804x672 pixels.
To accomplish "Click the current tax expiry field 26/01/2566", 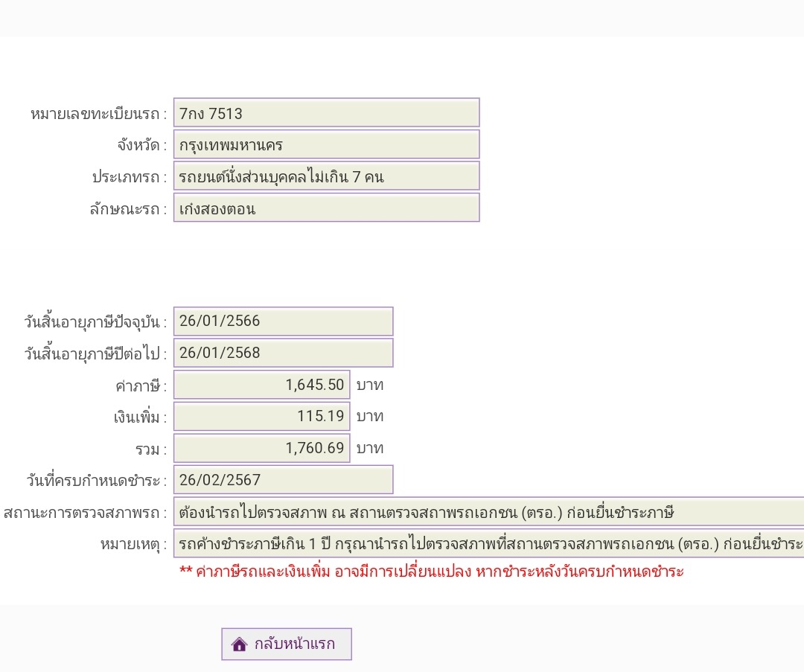I will pyautogui.click(x=284, y=321).
